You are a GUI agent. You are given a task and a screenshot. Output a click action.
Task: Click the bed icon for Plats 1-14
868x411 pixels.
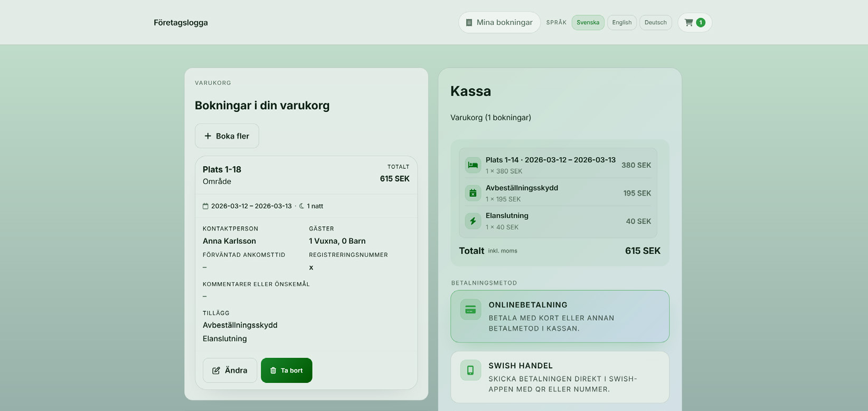pos(473,165)
